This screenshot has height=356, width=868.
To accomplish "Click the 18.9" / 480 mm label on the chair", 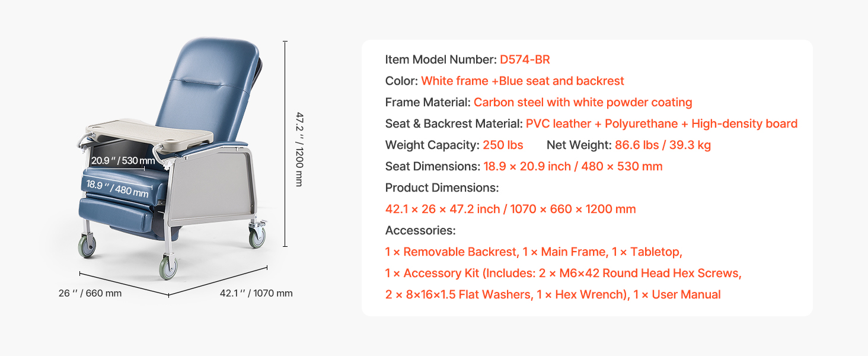I will coord(117,188).
